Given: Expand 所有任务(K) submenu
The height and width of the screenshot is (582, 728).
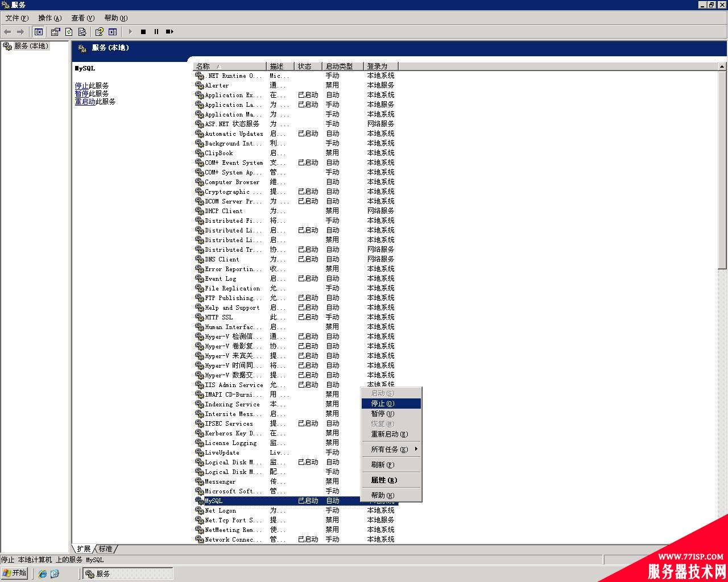Looking at the screenshot, I should point(391,450).
